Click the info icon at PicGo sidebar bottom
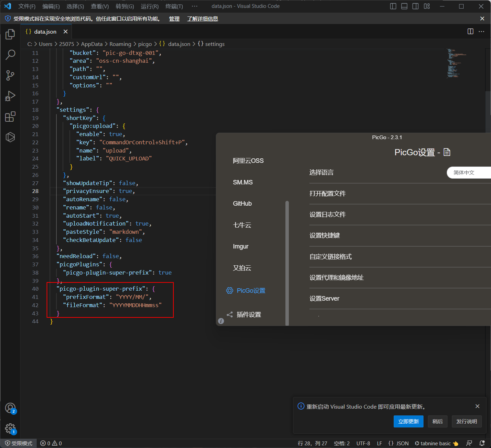Image resolution: width=491 pixels, height=448 pixels. 221,321
